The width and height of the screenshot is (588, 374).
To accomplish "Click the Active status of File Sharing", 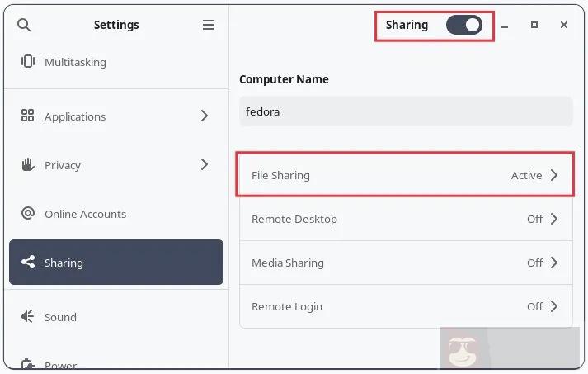I will (x=526, y=175).
